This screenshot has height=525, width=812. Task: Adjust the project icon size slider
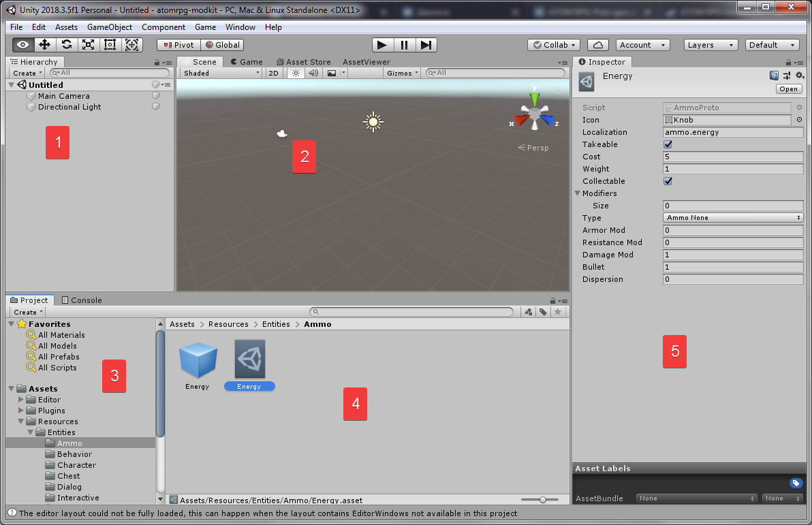(x=543, y=500)
